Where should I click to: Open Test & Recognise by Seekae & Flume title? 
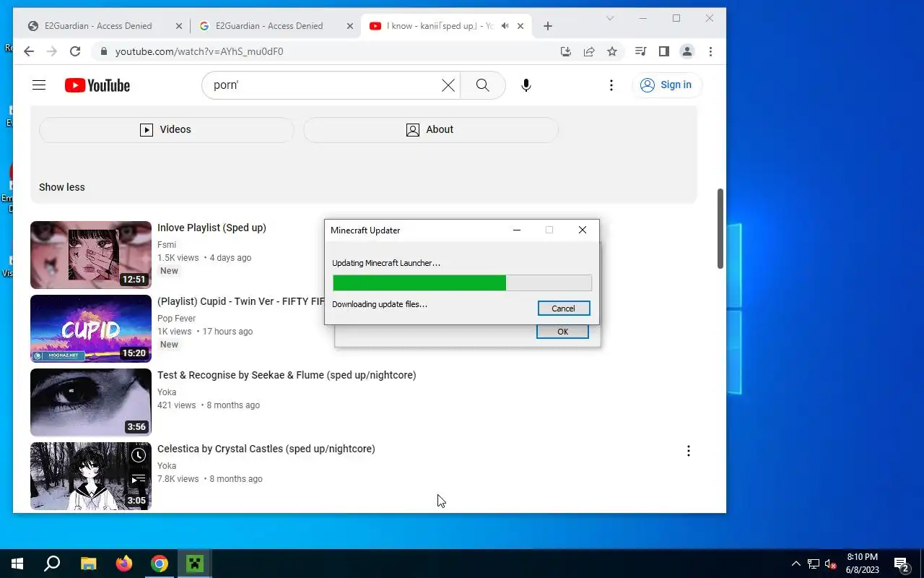pos(287,375)
